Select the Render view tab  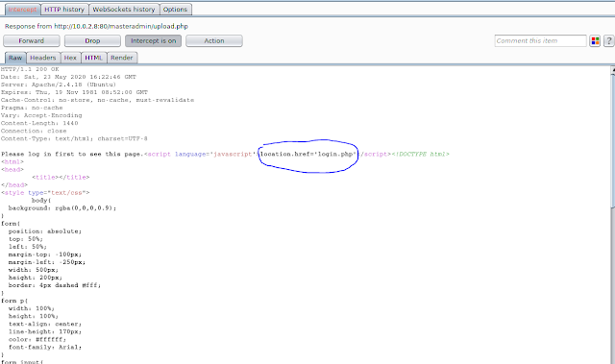pyautogui.click(x=122, y=58)
